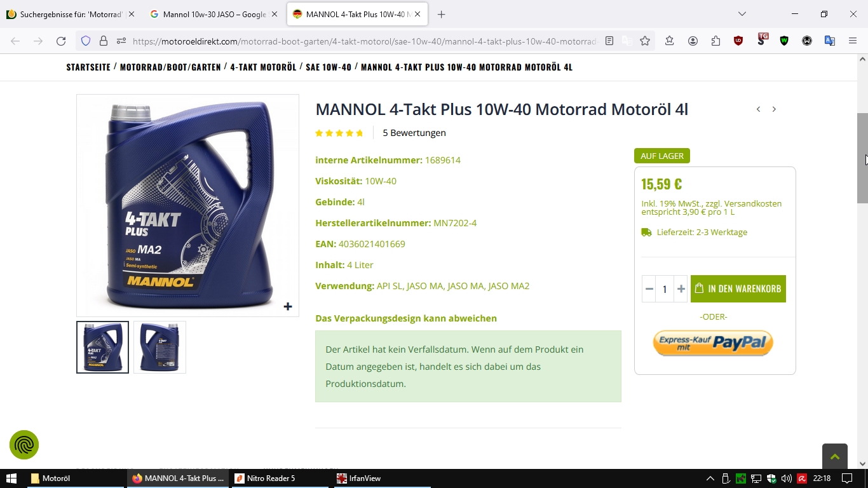Open the tracking protection shield icon
Screen dimensions: 868x488
tap(86, 41)
